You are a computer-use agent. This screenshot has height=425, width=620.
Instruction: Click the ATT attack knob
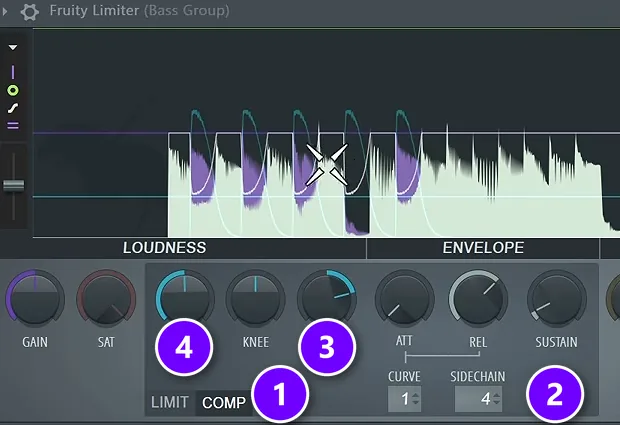[405, 298]
